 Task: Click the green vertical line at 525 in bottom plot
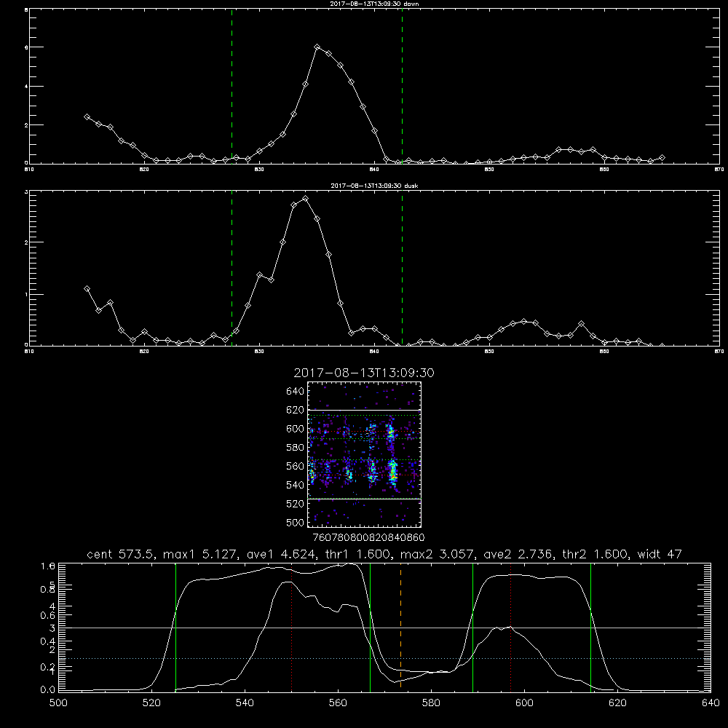click(x=175, y=627)
